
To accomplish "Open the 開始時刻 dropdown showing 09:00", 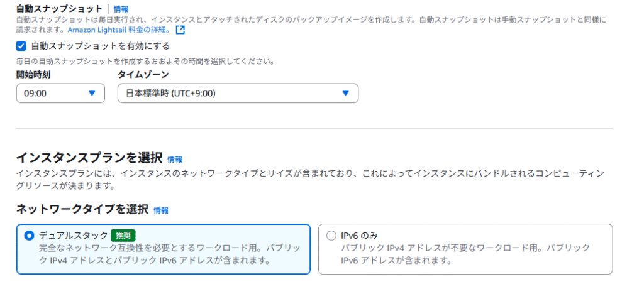I will point(60,93).
